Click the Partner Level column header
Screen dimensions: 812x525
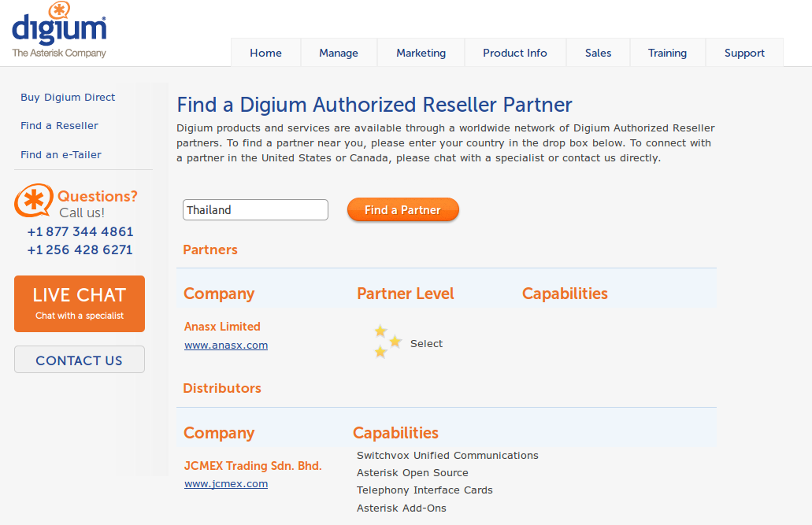click(406, 294)
